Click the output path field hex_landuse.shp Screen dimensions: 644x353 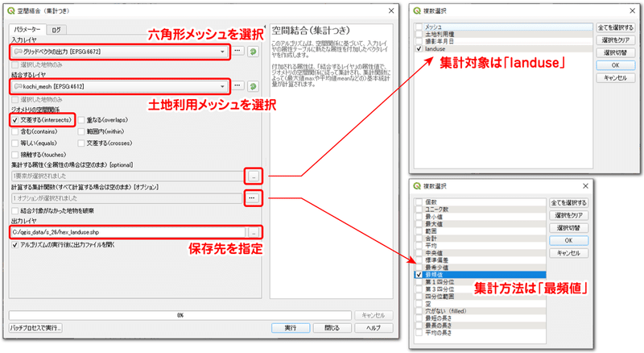(x=128, y=232)
